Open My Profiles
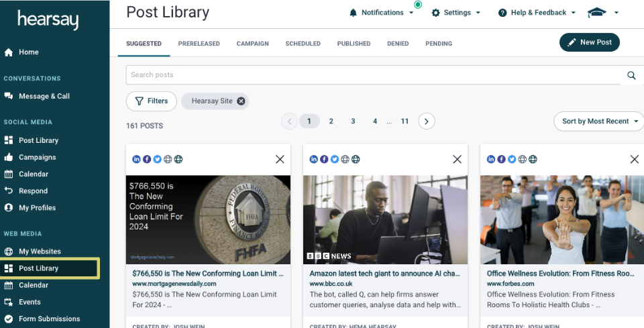 [x=30, y=208]
